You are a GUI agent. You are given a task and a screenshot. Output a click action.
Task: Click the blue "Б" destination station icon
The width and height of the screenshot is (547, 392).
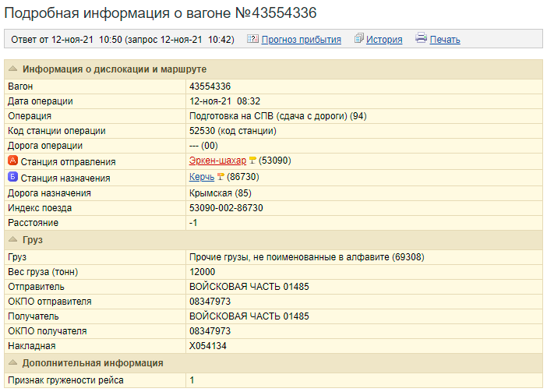point(12,177)
